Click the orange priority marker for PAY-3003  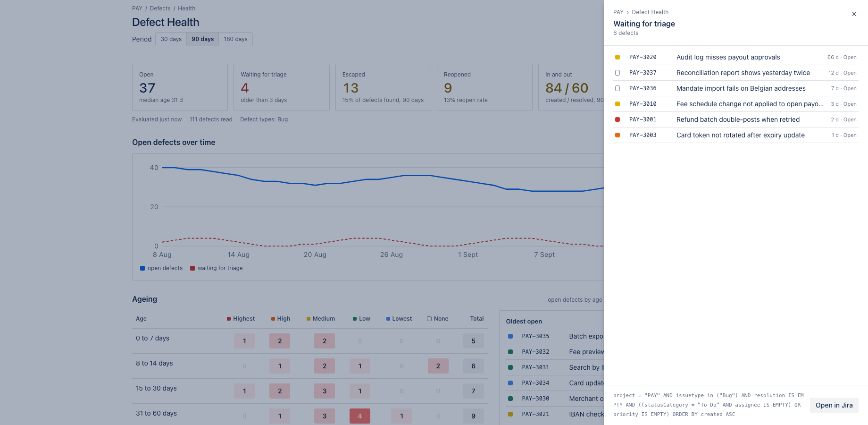pyautogui.click(x=618, y=135)
